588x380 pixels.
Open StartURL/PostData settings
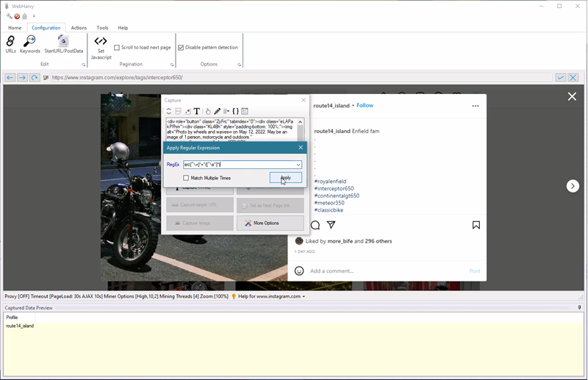point(62,43)
